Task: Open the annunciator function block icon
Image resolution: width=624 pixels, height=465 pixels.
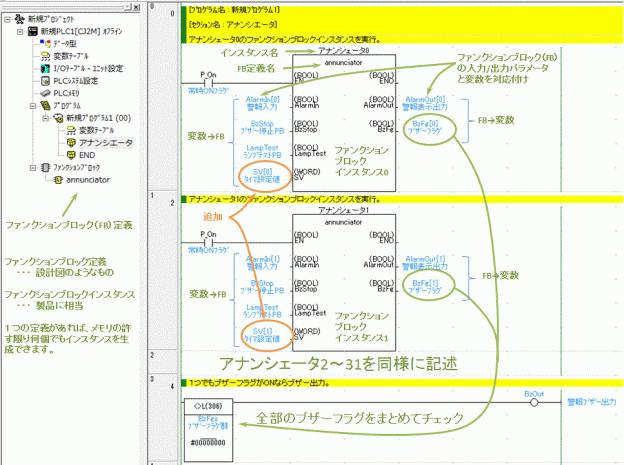Action: [58, 180]
